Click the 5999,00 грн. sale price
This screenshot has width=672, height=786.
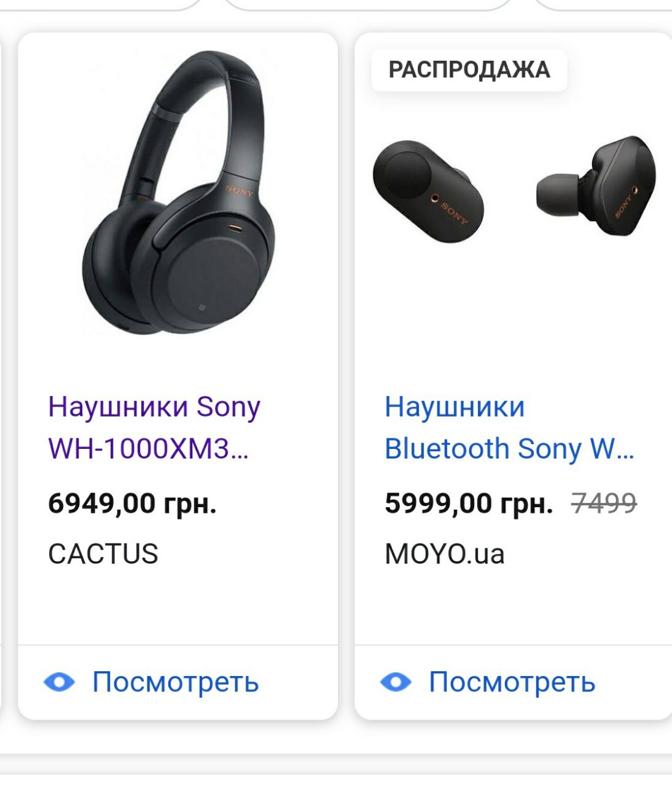point(469,504)
